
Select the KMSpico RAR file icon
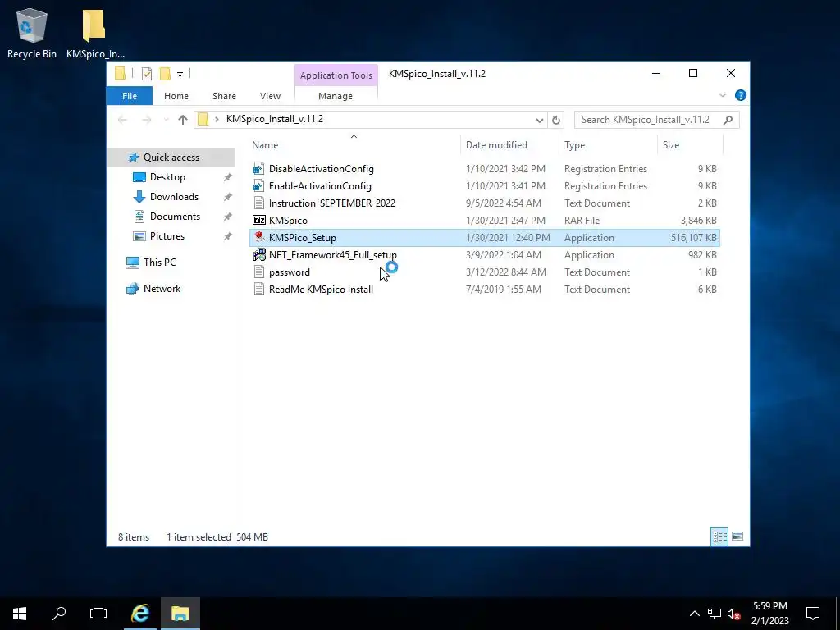[258, 220]
